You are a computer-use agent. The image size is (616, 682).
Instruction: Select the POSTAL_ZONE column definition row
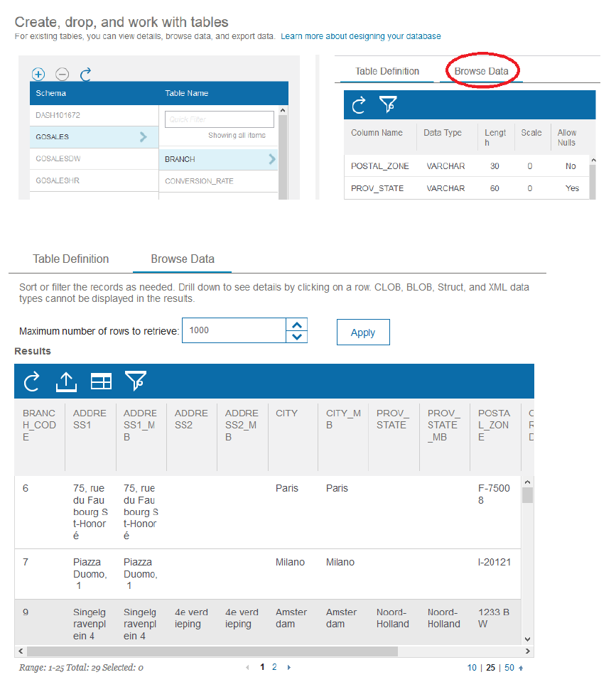tap(467, 166)
